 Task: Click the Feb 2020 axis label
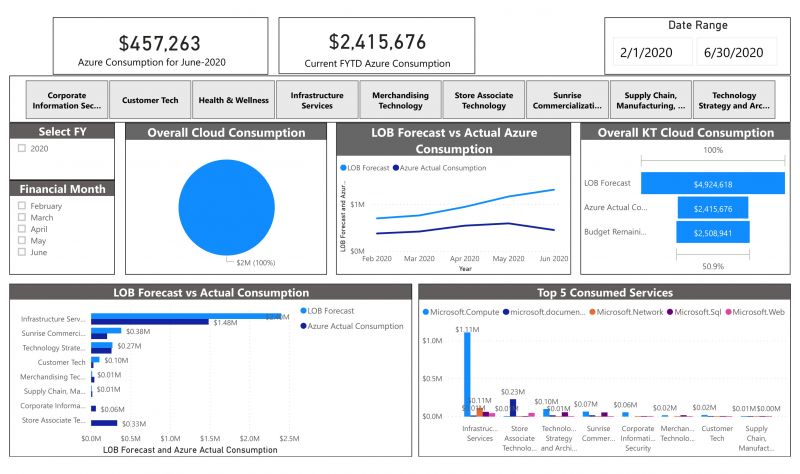click(377, 259)
